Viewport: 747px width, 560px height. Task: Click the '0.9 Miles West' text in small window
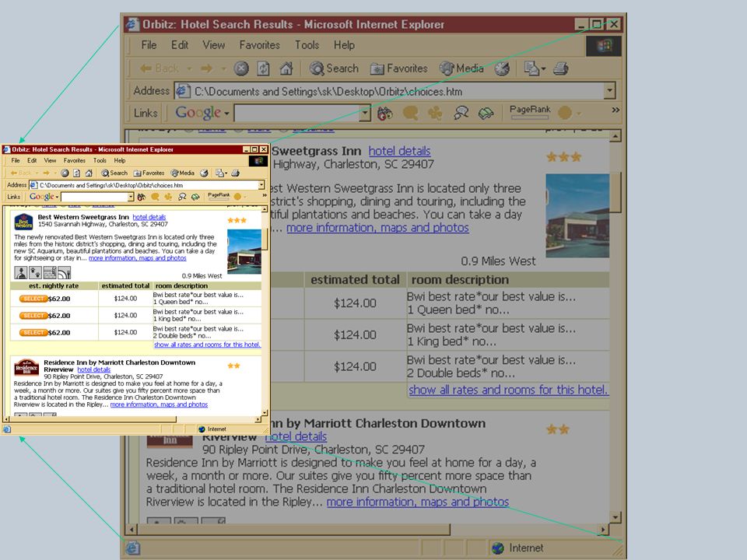click(x=202, y=275)
